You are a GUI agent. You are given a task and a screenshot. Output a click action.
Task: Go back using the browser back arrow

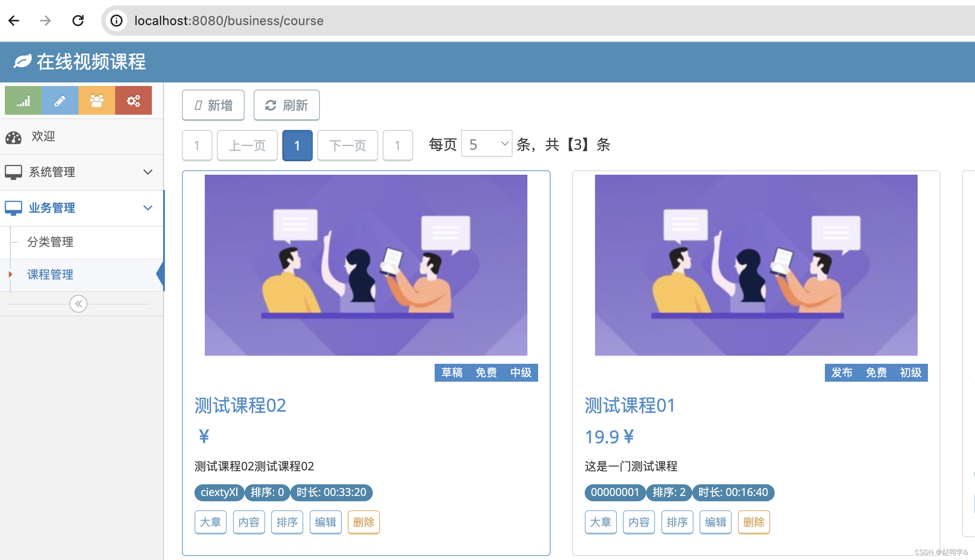click(x=14, y=21)
